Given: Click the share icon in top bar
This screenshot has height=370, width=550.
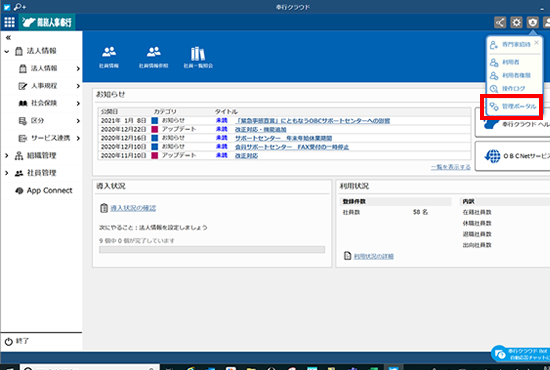Looking at the screenshot, I should point(500,22).
